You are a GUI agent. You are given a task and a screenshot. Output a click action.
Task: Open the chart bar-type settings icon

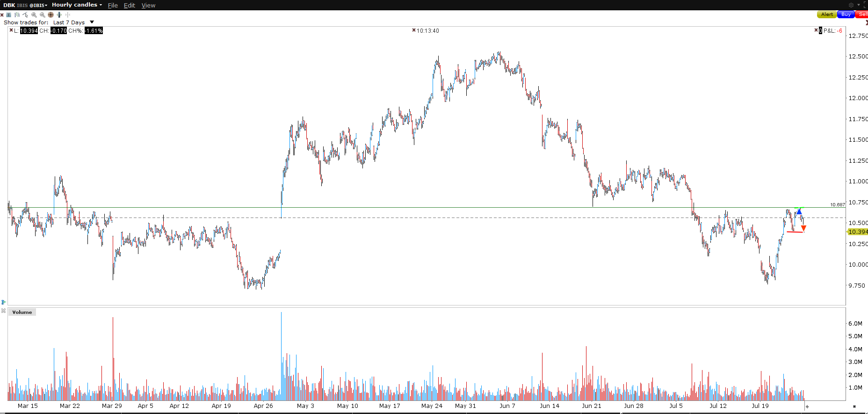17,15
